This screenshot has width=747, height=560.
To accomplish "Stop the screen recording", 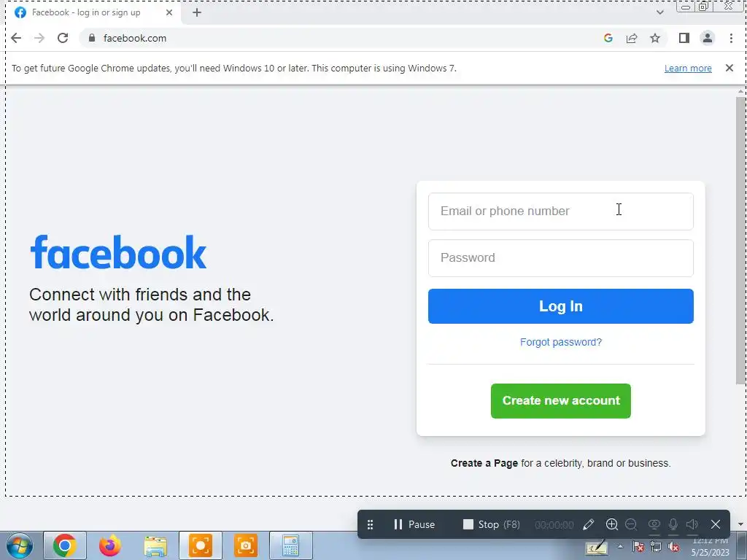I will click(x=491, y=525).
